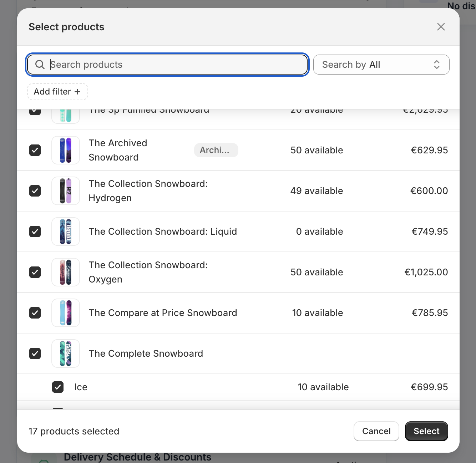Close the Select products dialog
Screen dimensions: 476x463
(441, 27)
